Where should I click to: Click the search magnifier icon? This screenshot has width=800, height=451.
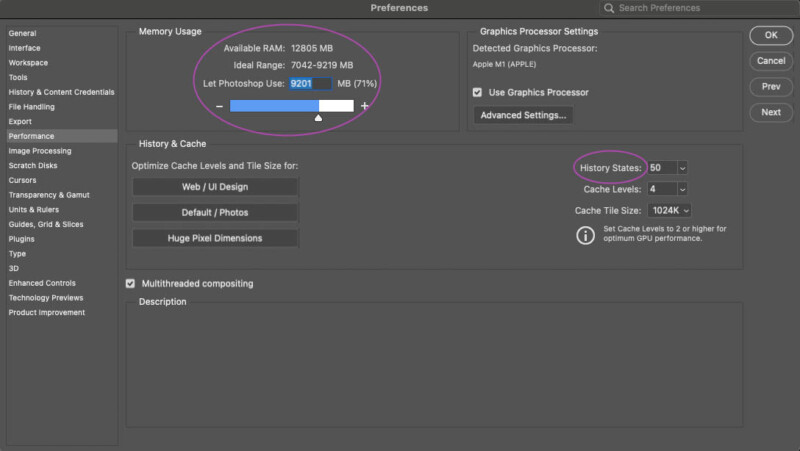(x=609, y=8)
